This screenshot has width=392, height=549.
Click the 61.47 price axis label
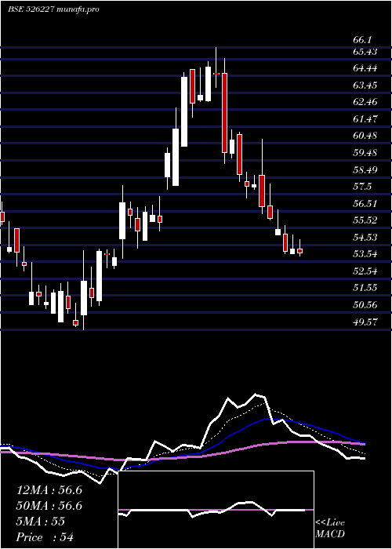[x=365, y=119]
